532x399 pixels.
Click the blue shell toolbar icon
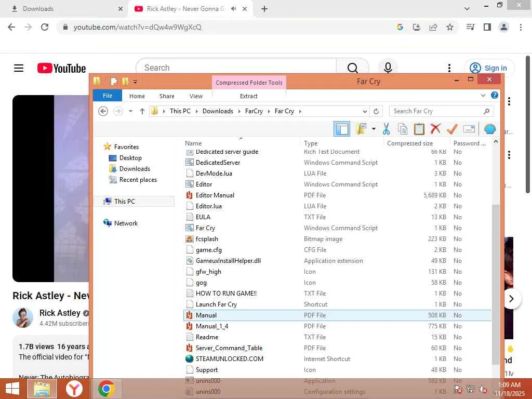[x=489, y=129]
